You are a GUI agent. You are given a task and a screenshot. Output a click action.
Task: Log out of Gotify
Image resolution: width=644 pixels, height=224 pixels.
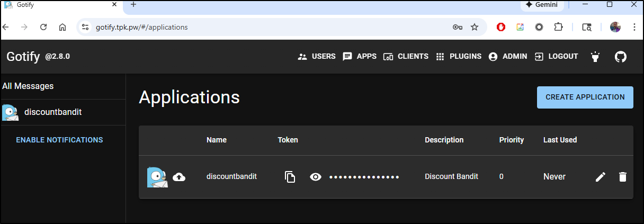pyautogui.click(x=556, y=57)
